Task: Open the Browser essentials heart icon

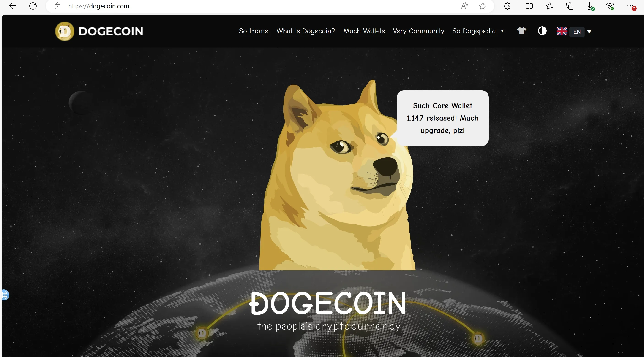Action: (610, 6)
